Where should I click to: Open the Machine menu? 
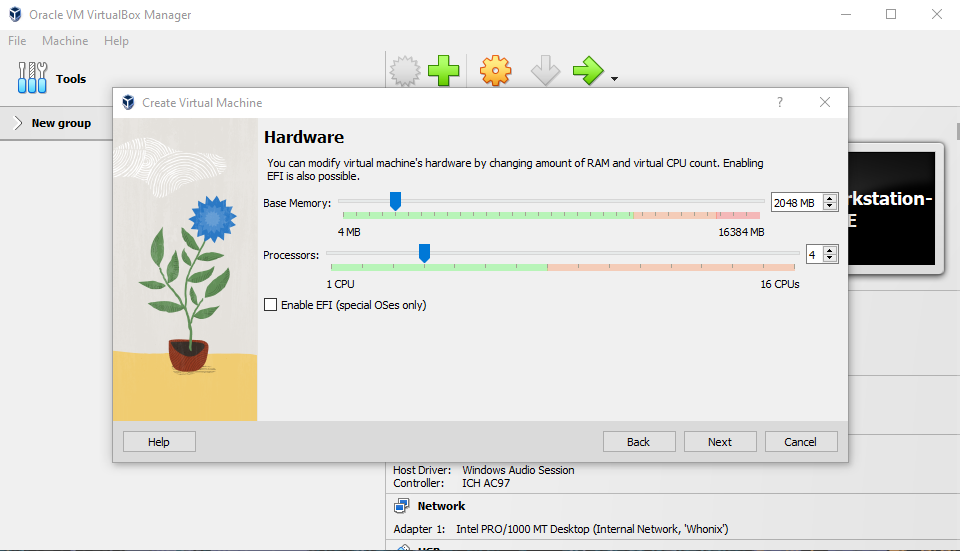click(65, 41)
